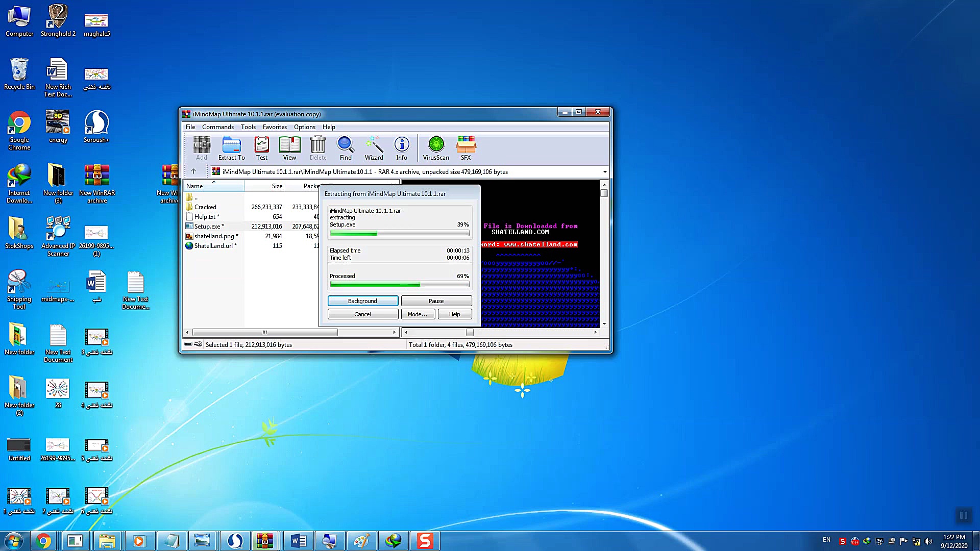Open the Untitled desktop file

(19, 449)
